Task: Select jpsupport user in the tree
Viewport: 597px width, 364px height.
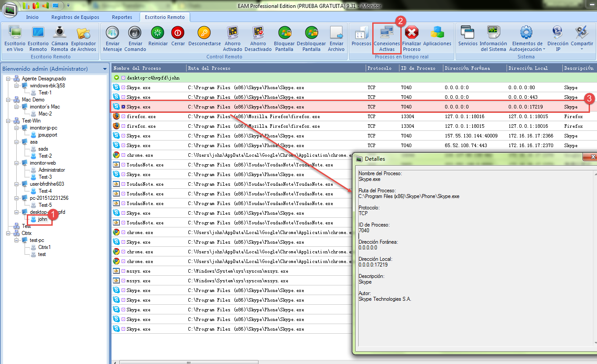Action: [x=47, y=135]
